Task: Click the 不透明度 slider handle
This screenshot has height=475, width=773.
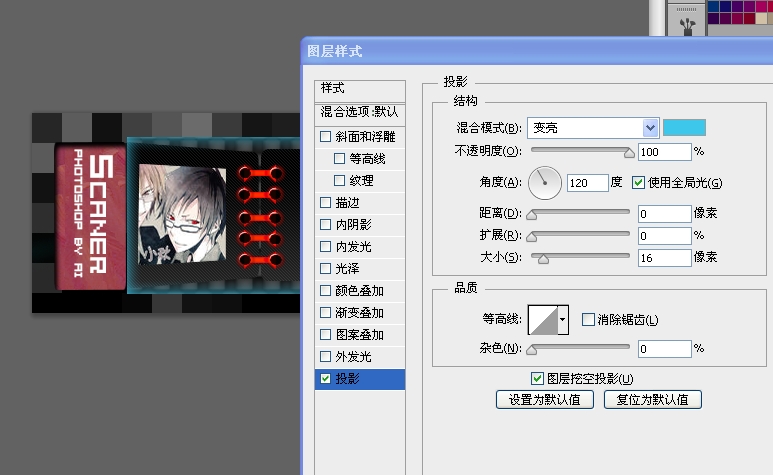Action: click(629, 153)
